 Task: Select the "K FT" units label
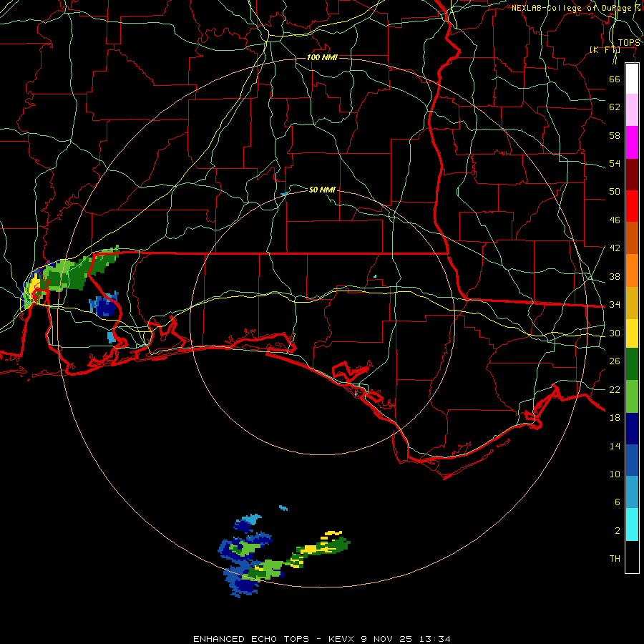tap(605, 49)
